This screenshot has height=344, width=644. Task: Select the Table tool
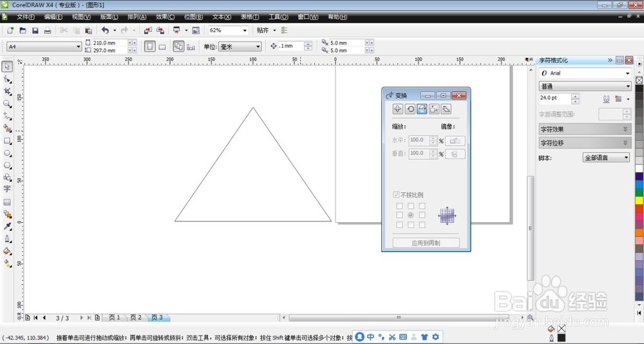click(7, 202)
